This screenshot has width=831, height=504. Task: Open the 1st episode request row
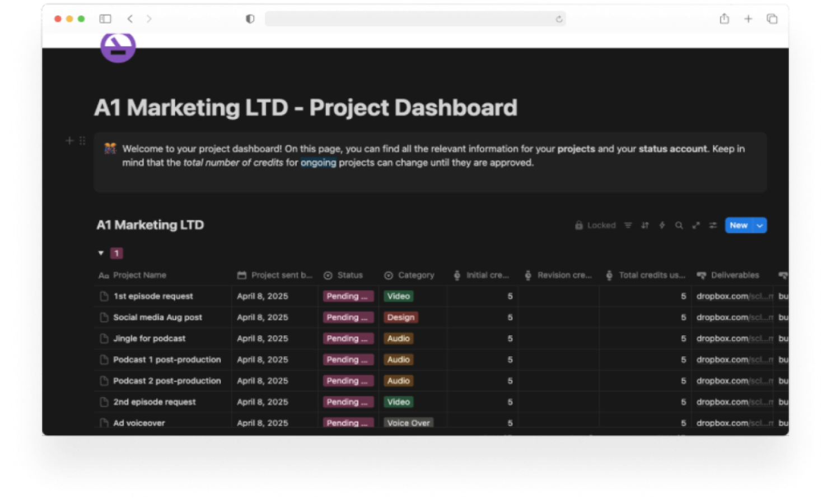[x=153, y=296]
